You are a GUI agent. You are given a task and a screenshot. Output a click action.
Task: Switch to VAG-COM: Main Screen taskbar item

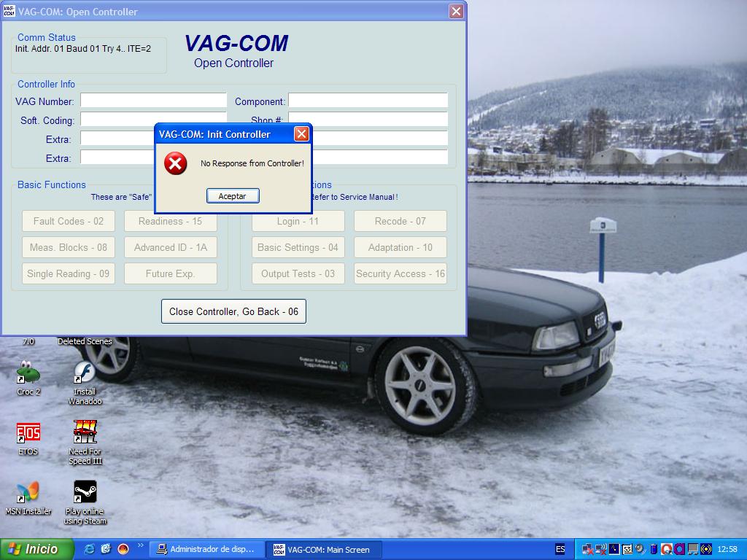[323, 550]
